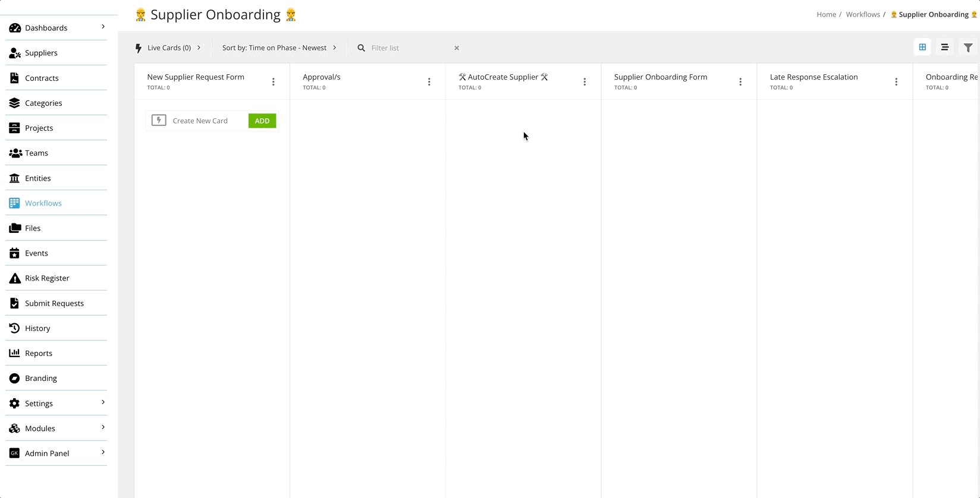The height and width of the screenshot is (498, 980).
Task: Switch to kanban board view icon
Action: coord(922,47)
